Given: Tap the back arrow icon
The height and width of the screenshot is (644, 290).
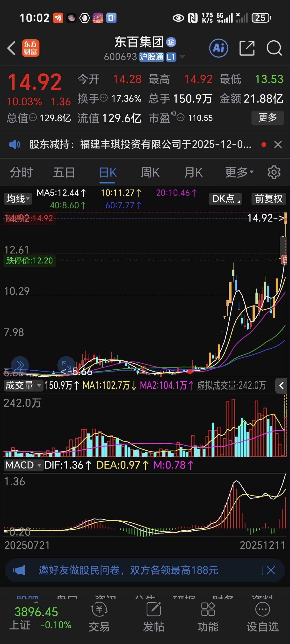Looking at the screenshot, I should tap(11, 48).
